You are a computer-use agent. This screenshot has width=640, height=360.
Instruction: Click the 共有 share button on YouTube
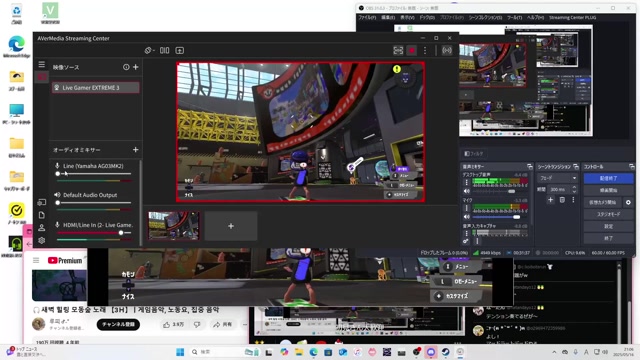point(222,324)
